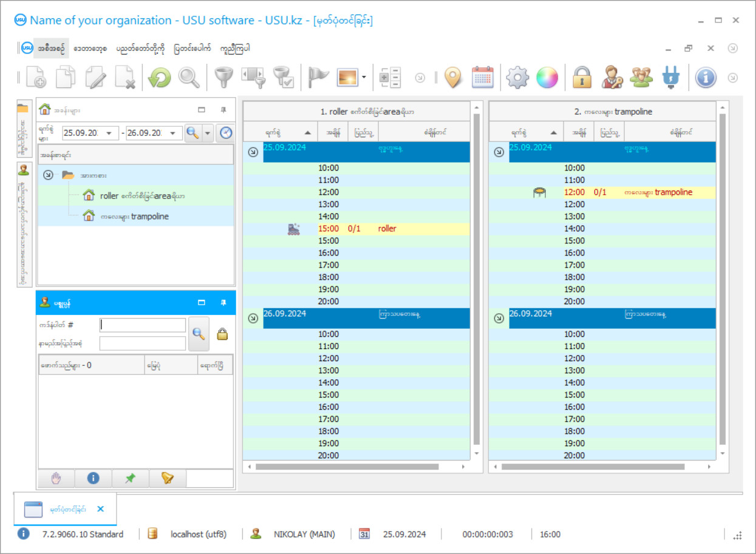Collapse the folder node in rooms tree
Image resolution: width=756 pixels, height=554 pixels.
click(x=49, y=175)
